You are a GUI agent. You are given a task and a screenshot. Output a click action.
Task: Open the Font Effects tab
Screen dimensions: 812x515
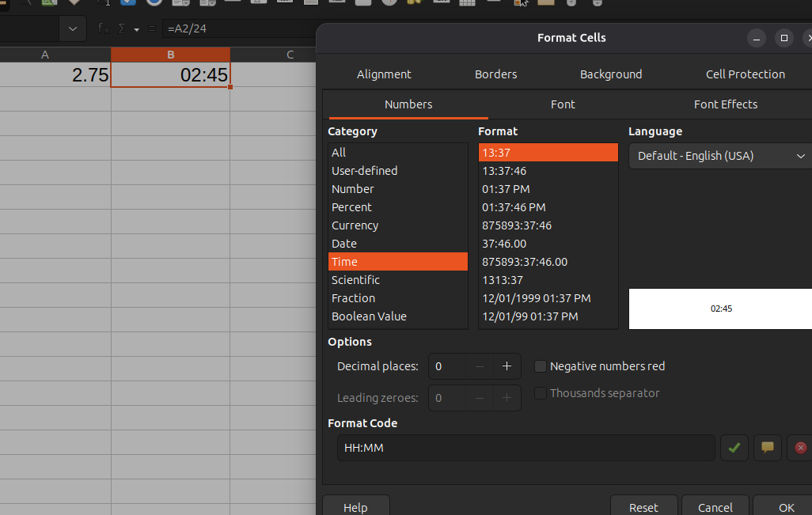click(x=725, y=104)
